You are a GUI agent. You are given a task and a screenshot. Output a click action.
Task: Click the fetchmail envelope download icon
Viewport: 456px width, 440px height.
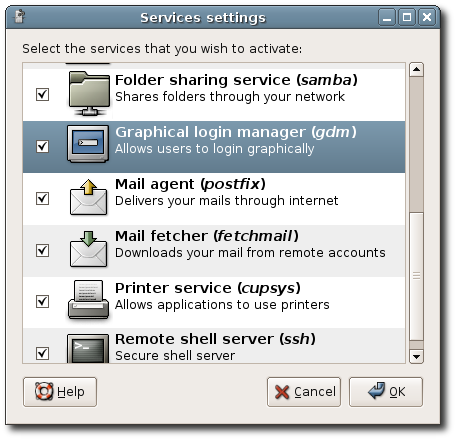pyautogui.click(x=88, y=249)
